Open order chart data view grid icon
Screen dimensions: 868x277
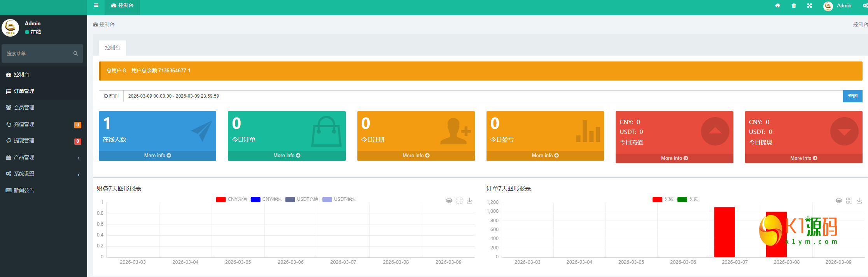click(x=849, y=200)
